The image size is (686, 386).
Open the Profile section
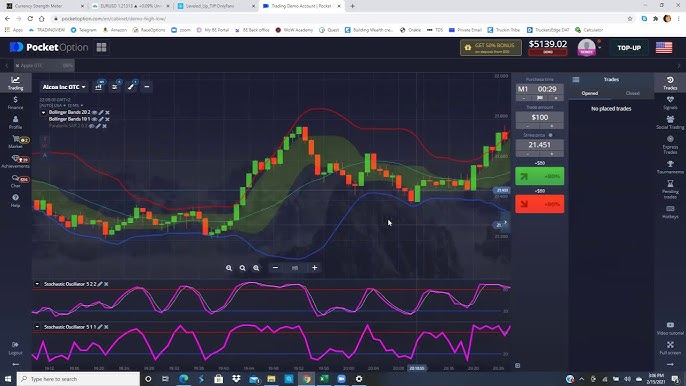tap(15, 122)
